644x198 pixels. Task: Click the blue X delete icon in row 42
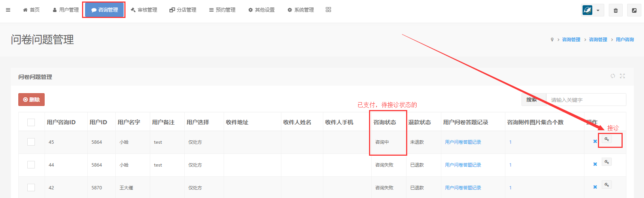pyautogui.click(x=595, y=187)
